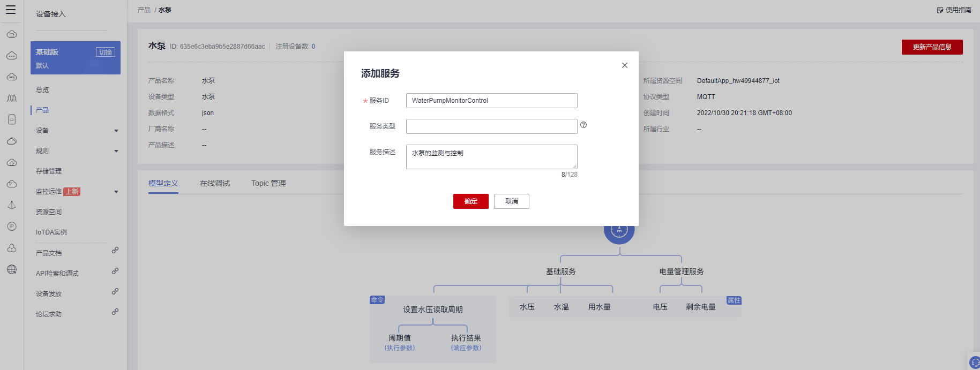Switch to the 模型定义 tab

click(163, 183)
